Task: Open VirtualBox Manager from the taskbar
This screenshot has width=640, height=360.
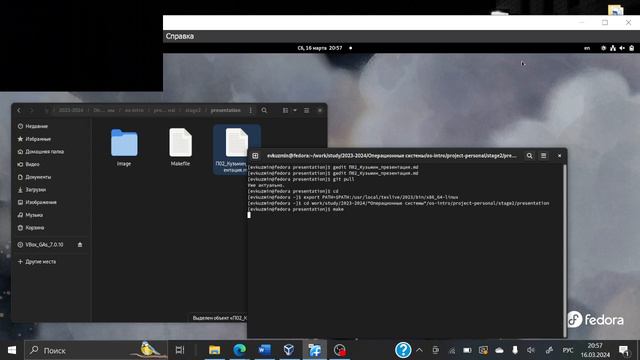Action: click(289, 350)
